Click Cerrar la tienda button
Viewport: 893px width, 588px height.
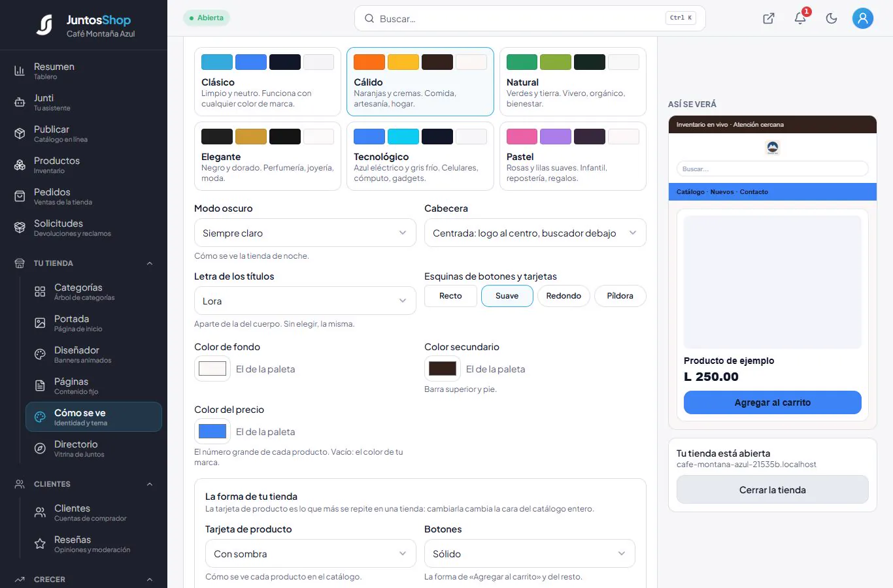(x=773, y=489)
